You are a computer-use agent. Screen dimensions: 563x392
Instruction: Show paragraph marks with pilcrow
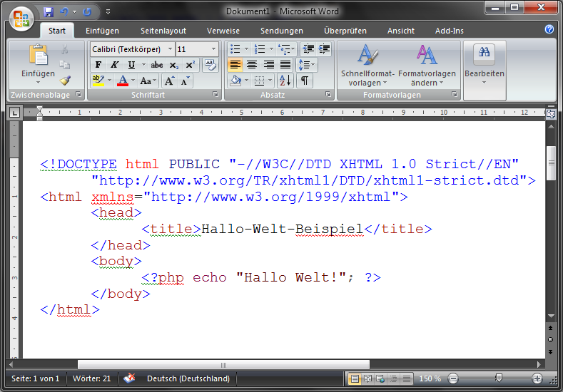(304, 81)
